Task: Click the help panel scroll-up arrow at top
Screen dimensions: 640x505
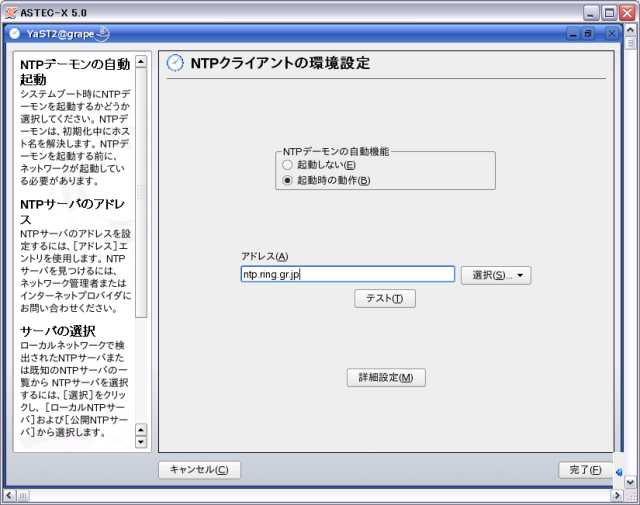Action: pyautogui.click(x=141, y=62)
